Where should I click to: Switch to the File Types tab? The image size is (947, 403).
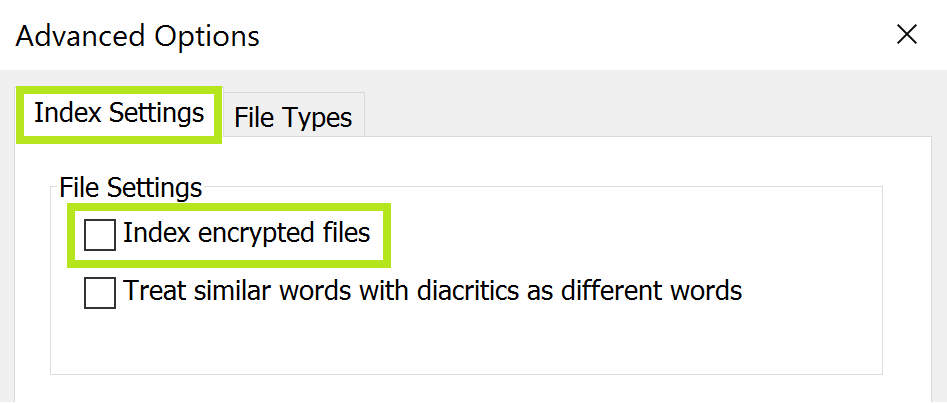[293, 118]
